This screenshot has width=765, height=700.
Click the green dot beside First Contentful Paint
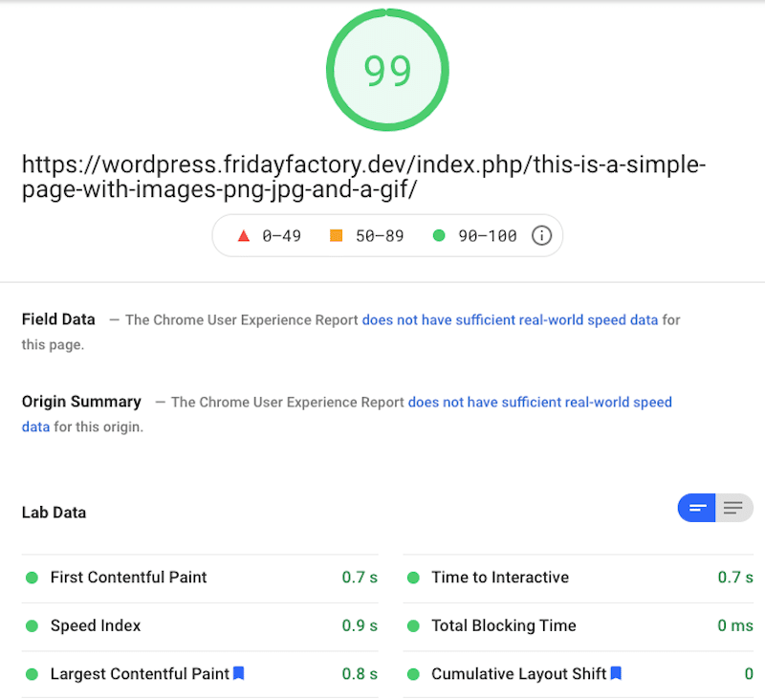(x=33, y=578)
